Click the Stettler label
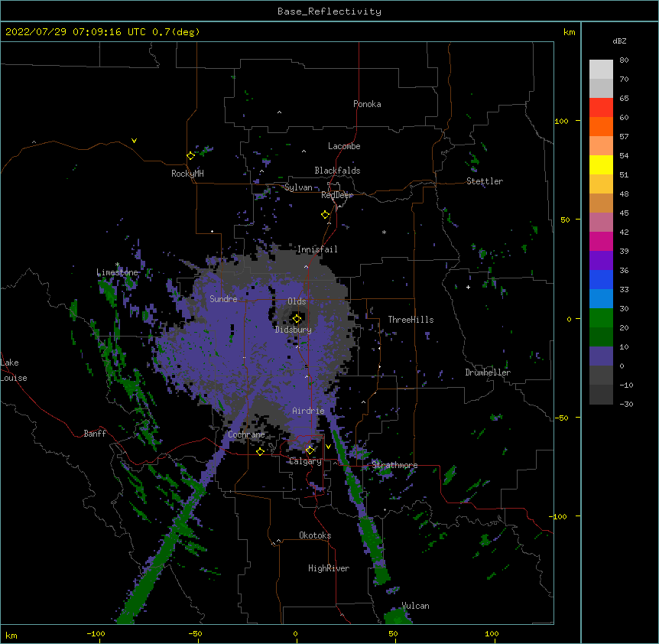The width and height of the screenshot is (659, 644). 485,181
